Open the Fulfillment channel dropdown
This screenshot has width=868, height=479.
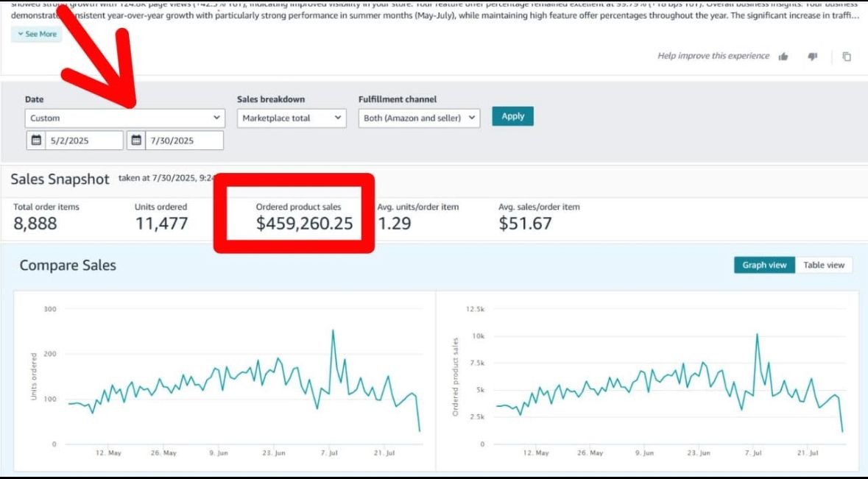[419, 118]
